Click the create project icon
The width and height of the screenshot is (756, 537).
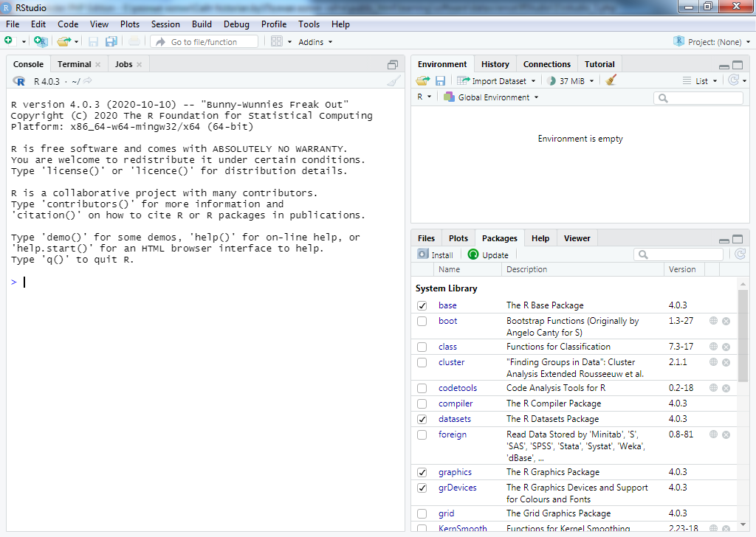41,41
